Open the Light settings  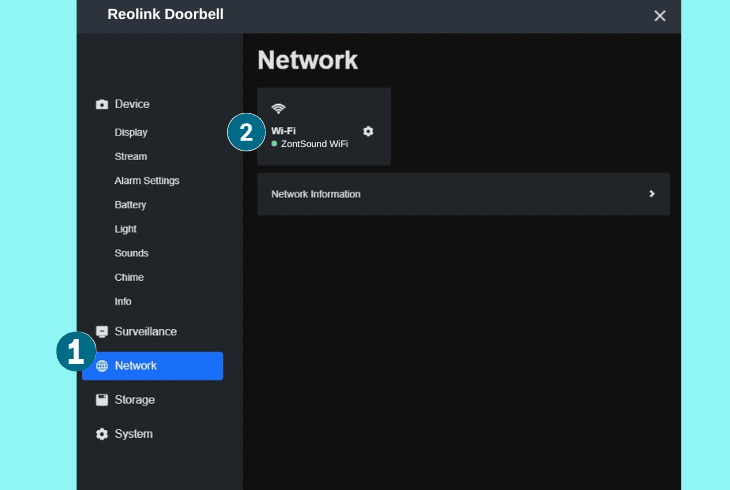126,229
